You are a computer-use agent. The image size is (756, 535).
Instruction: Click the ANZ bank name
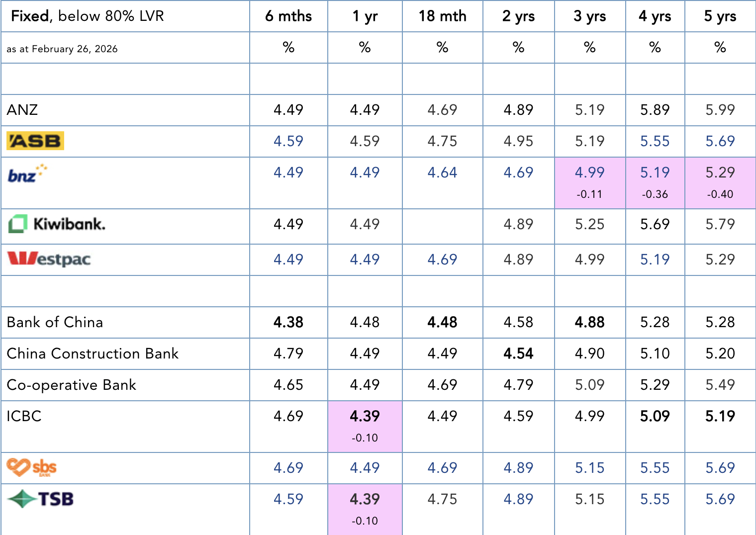[22, 110]
